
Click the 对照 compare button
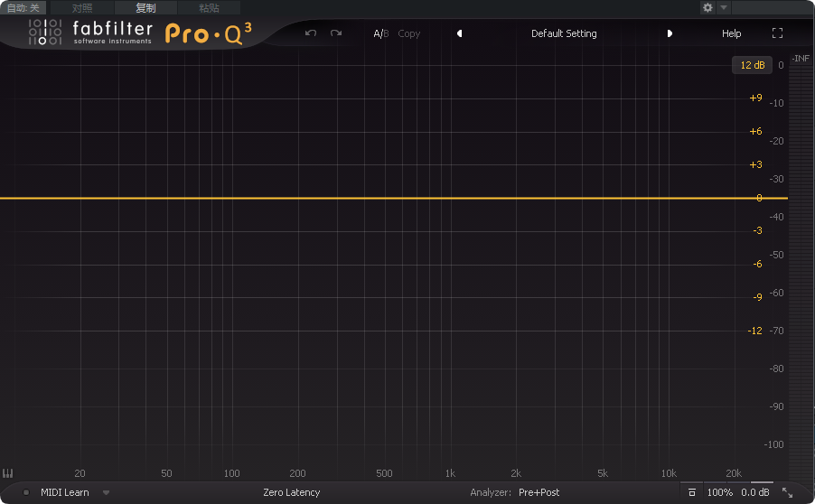82,8
